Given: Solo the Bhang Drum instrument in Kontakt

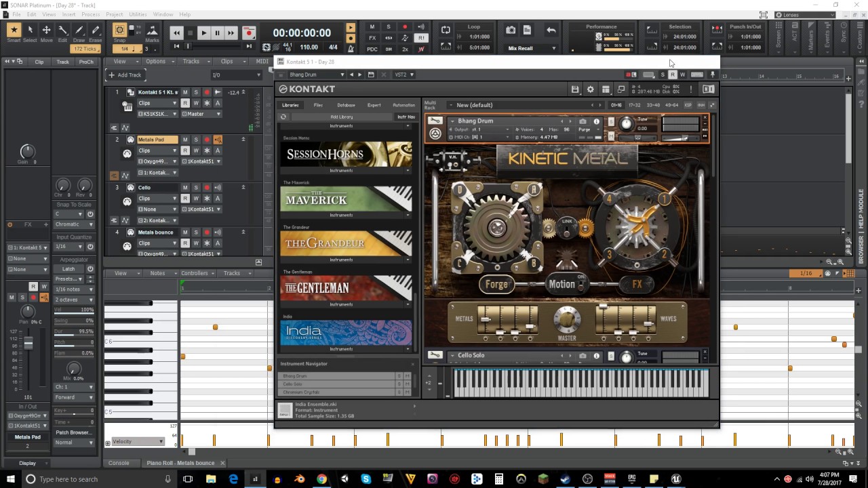Looking at the screenshot, I should coord(611,121).
